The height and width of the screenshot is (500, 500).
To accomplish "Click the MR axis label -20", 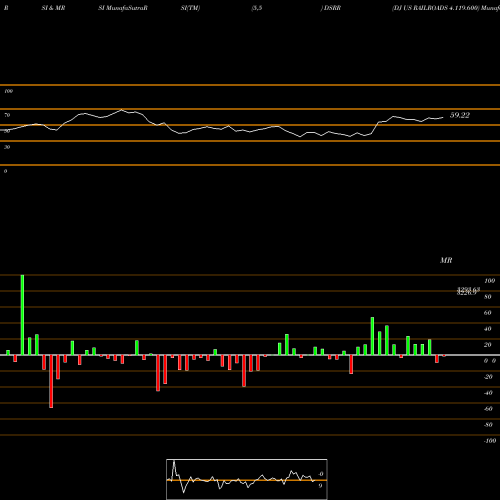I will [488, 377].
